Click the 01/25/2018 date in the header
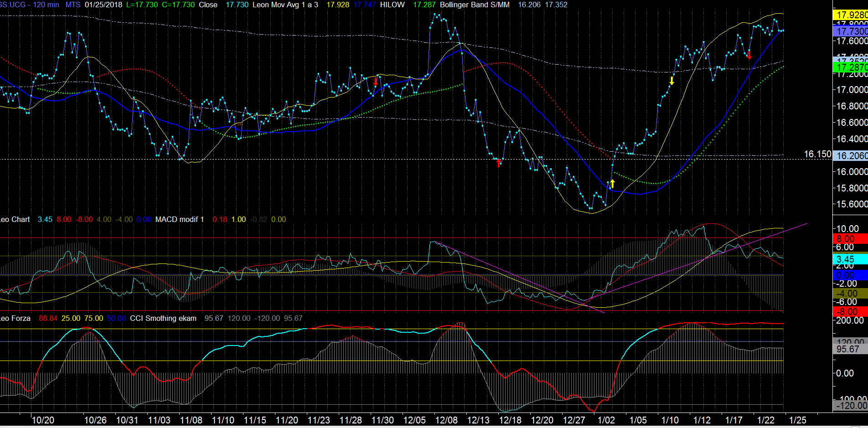The height and width of the screenshot is (428, 868). point(103,5)
